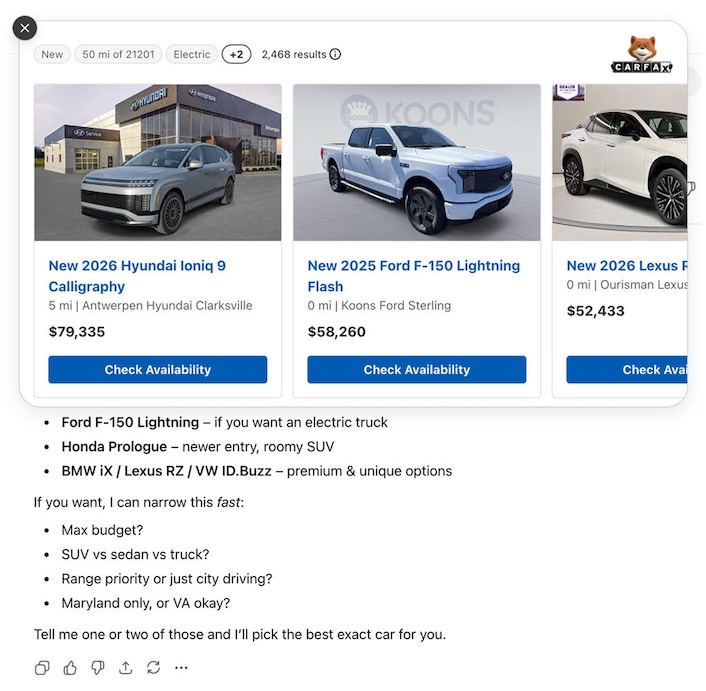The height and width of the screenshot is (691, 706).
Task: Click the results info icon
Action: pos(335,54)
